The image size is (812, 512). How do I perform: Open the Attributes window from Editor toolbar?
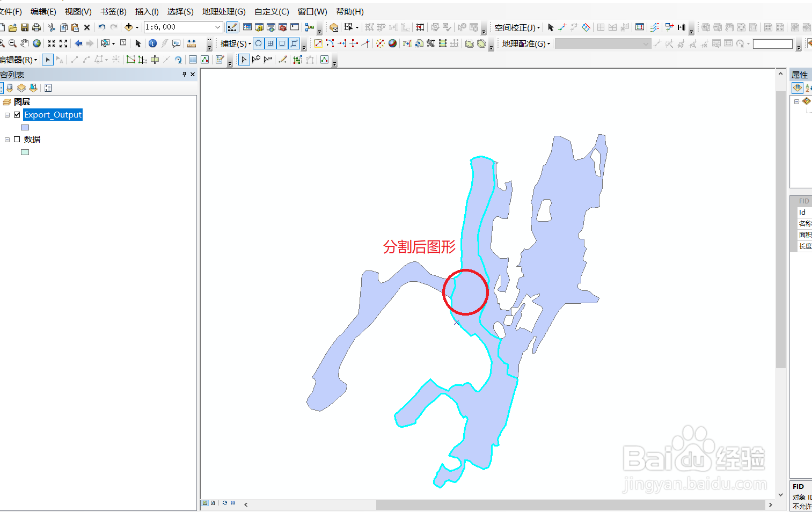pos(193,60)
